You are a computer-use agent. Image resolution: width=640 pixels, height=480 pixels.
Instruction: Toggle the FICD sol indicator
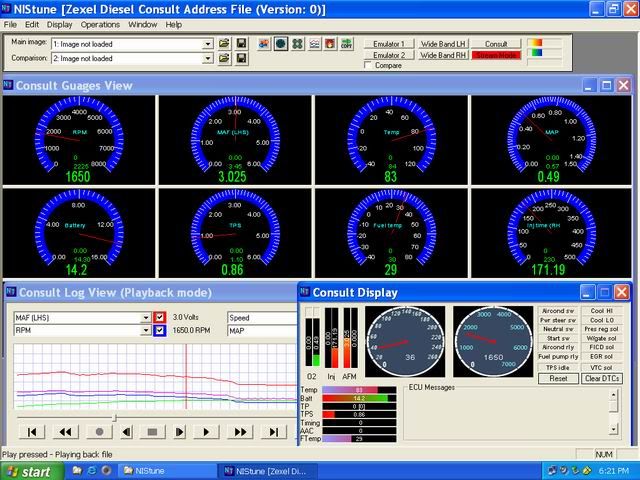pos(602,347)
